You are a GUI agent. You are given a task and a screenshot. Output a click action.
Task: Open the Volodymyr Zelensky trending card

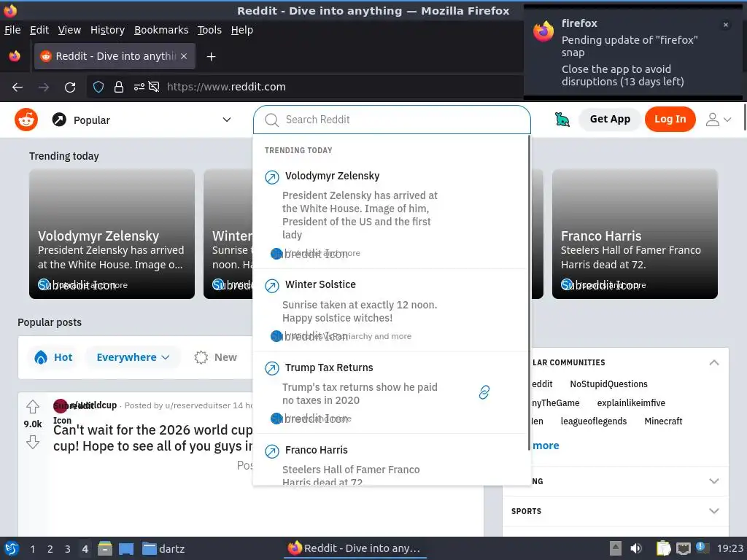click(112, 234)
